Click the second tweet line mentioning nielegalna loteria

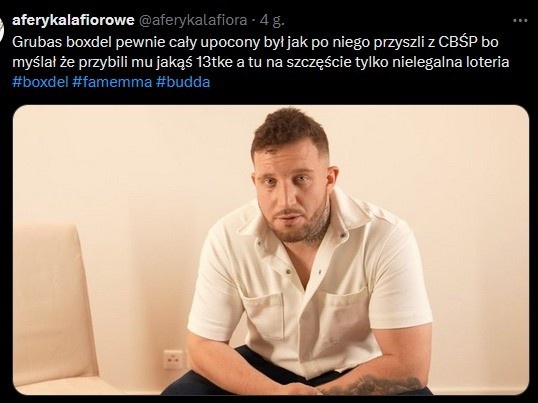coord(261,62)
